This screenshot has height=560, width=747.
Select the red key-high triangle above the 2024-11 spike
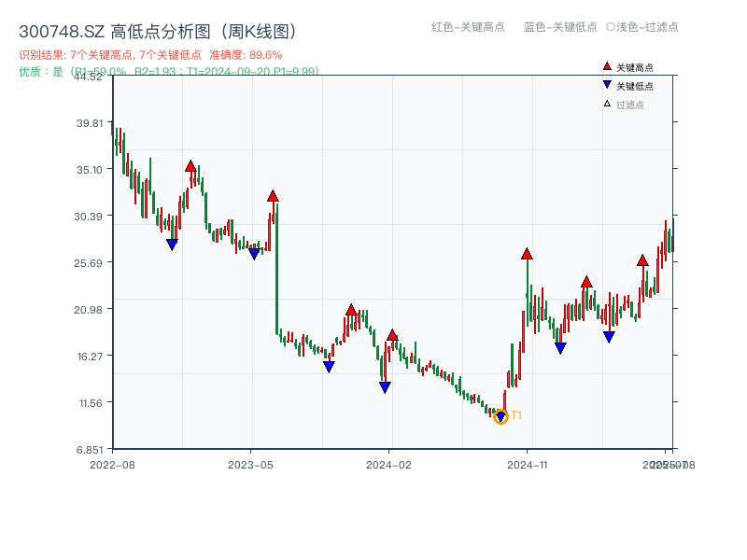click(x=527, y=254)
